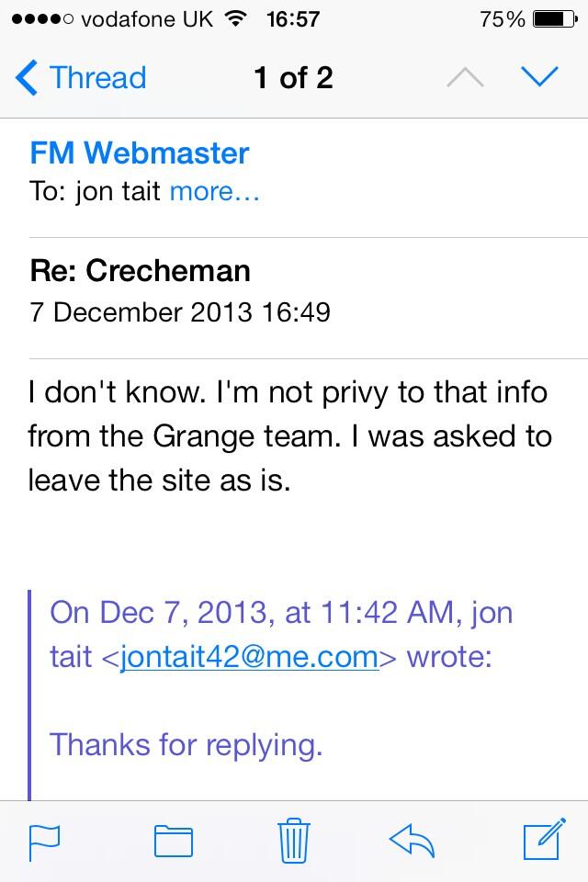Go to next message with down chevron
Screen dimensions: 588x882
coord(539,78)
